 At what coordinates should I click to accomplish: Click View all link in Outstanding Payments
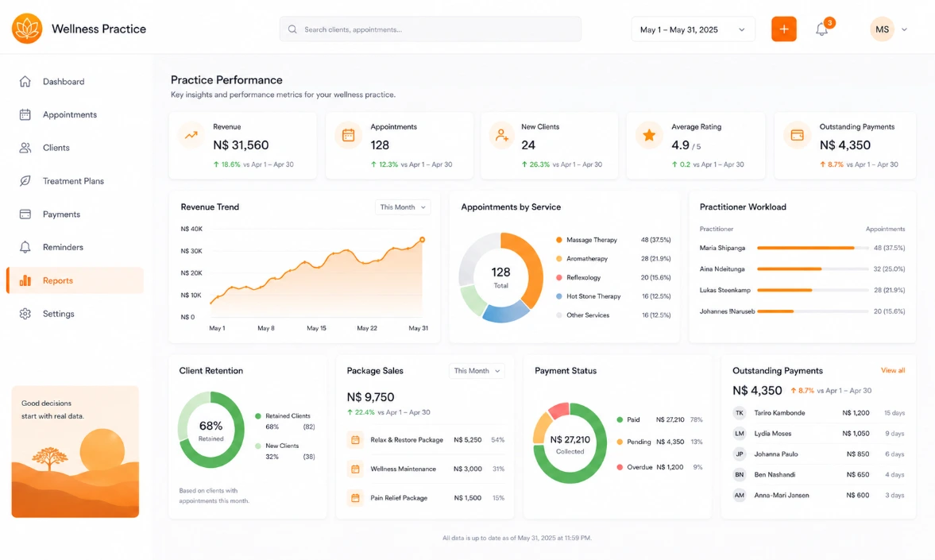pos(893,370)
